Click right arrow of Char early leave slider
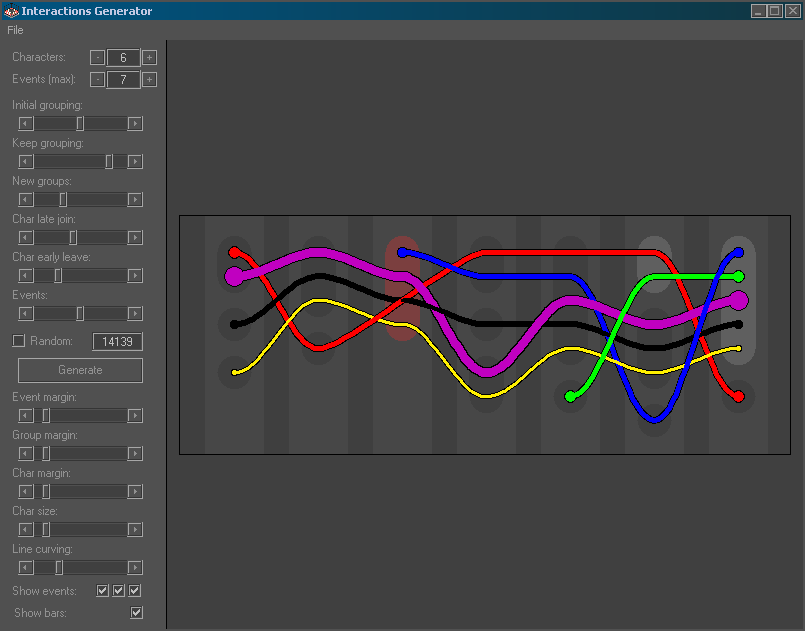 [135, 276]
